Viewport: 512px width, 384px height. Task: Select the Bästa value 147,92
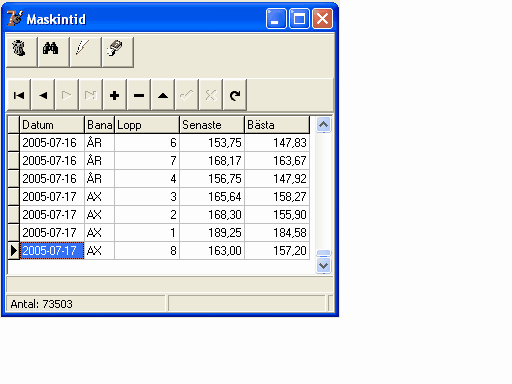click(277, 179)
